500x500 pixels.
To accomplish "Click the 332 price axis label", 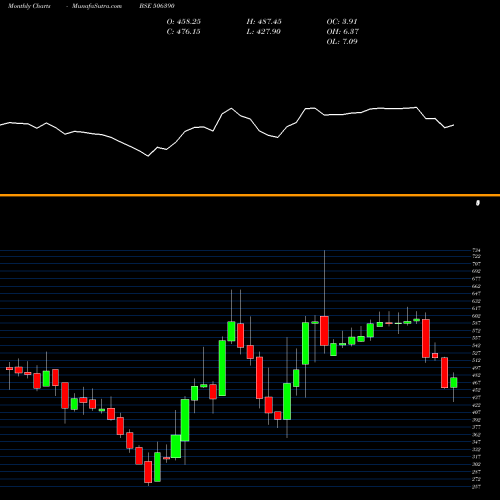I will [476, 449].
